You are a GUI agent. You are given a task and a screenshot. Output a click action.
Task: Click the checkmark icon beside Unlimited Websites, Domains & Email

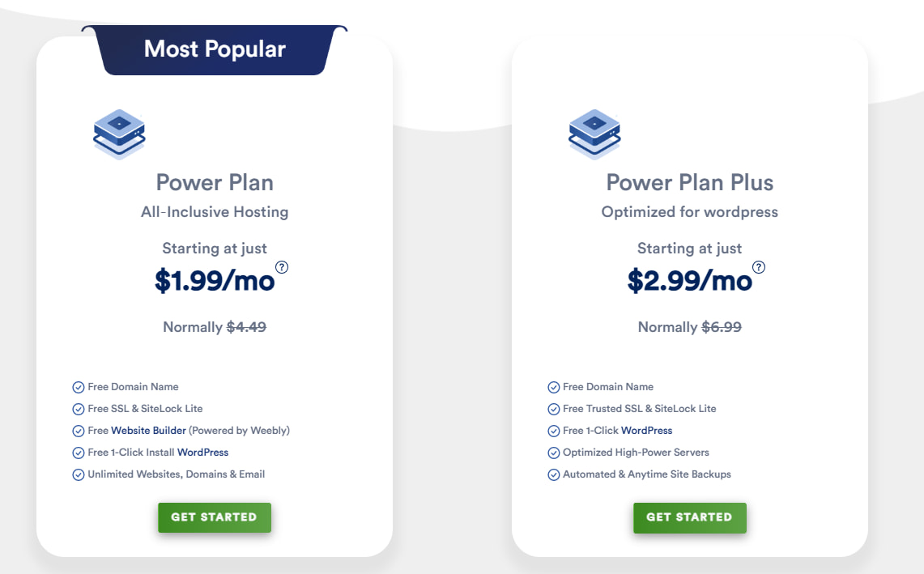click(x=79, y=474)
